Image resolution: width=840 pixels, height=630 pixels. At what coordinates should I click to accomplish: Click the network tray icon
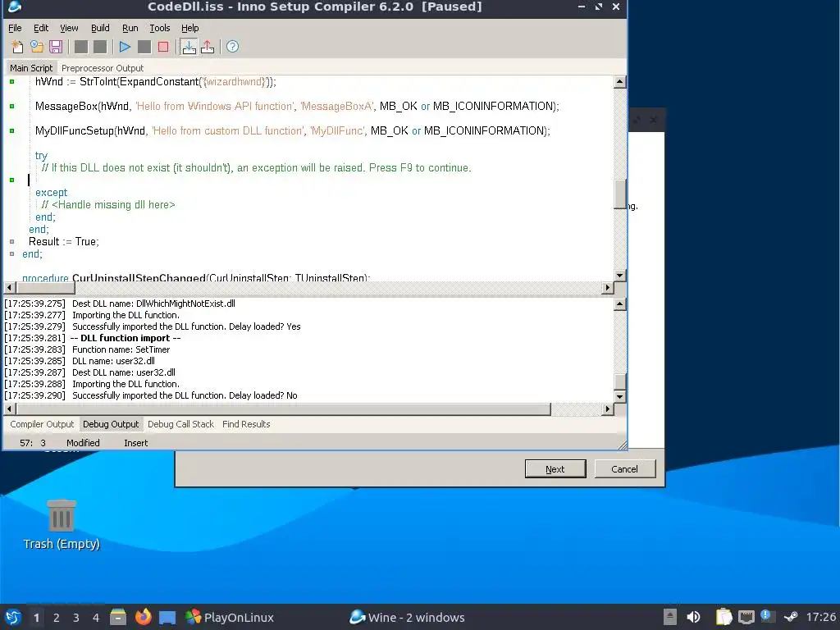746,617
